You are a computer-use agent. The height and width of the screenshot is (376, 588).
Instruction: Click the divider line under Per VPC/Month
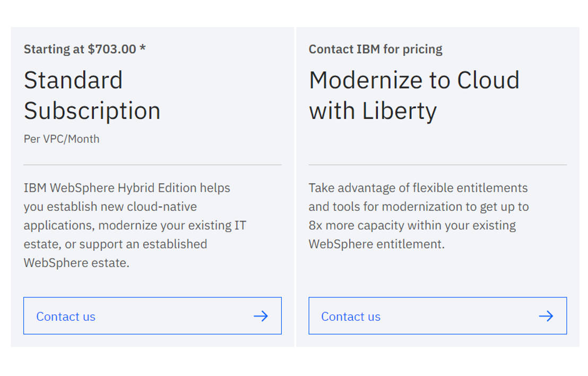pos(152,164)
